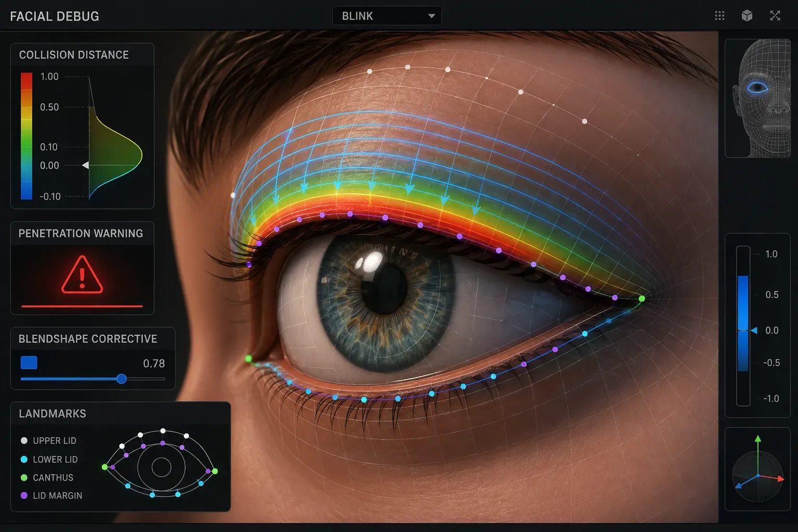This screenshot has width=798, height=532.
Task: Click the blue Z axis arrow on gizmo
Action: tap(739, 486)
